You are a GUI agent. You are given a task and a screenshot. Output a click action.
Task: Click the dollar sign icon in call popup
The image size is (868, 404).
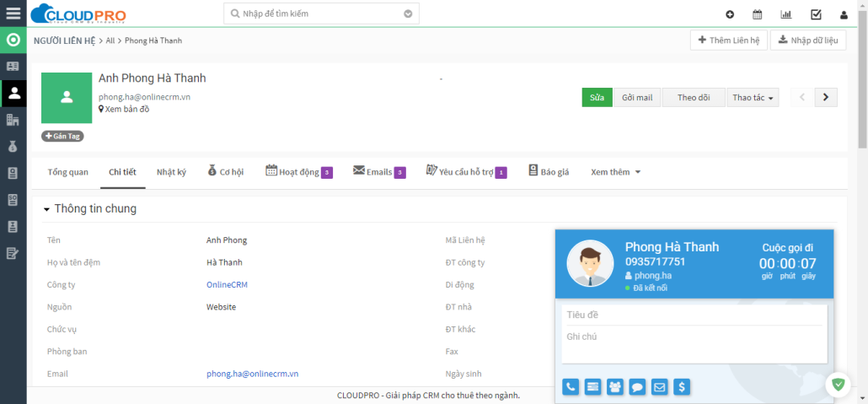tap(683, 387)
